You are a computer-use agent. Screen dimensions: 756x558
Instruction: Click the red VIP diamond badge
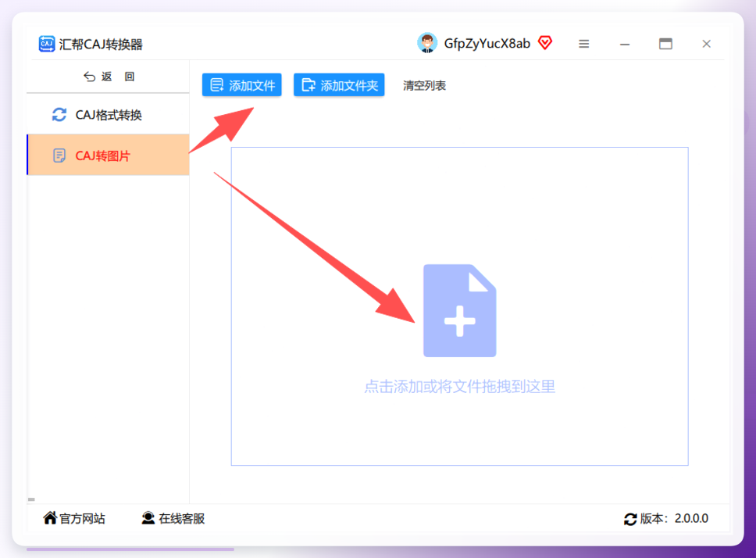[545, 43]
